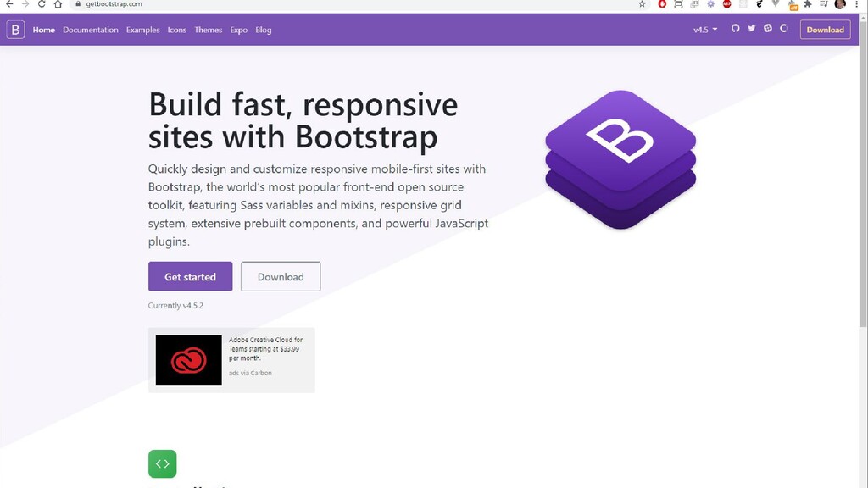Open Chrome three-dot menu

coord(856,4)
